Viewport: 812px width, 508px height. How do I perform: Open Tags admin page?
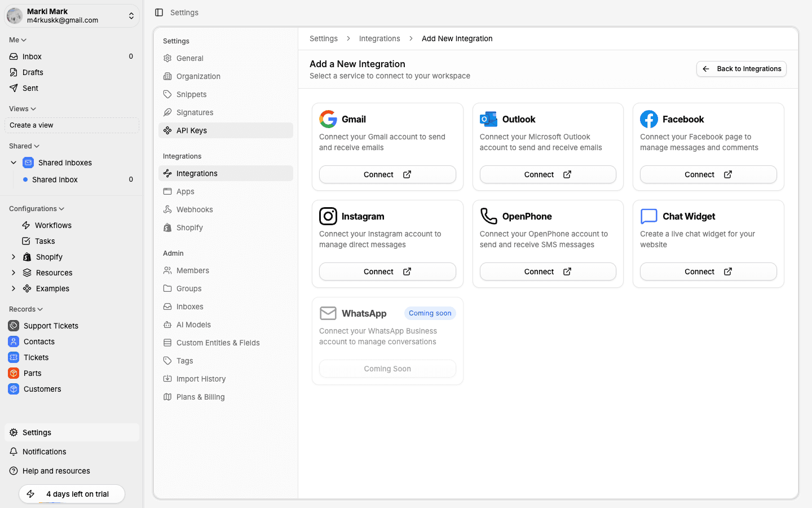(x=226, y=361)
